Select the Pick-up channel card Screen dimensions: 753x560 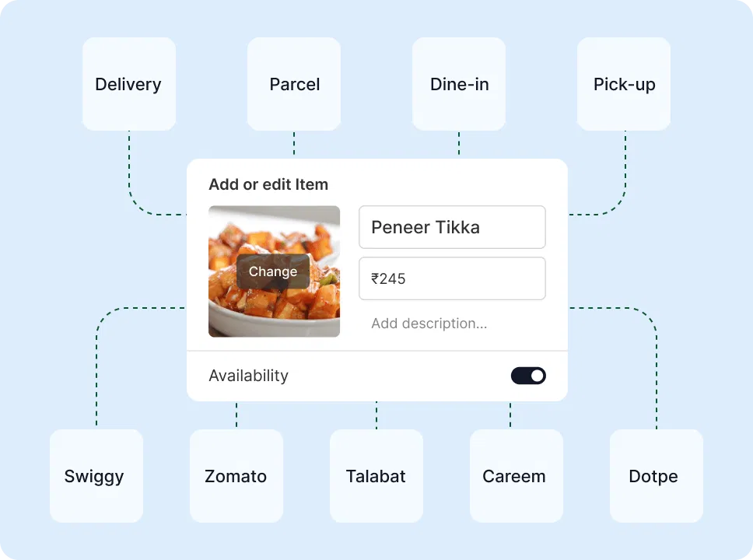tap(623, 83)
